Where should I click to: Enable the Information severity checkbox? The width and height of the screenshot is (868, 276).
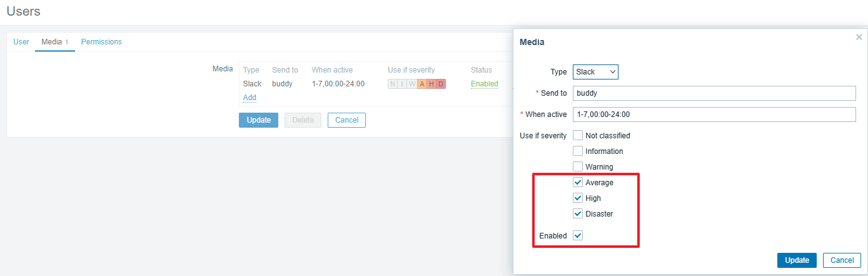578,151
